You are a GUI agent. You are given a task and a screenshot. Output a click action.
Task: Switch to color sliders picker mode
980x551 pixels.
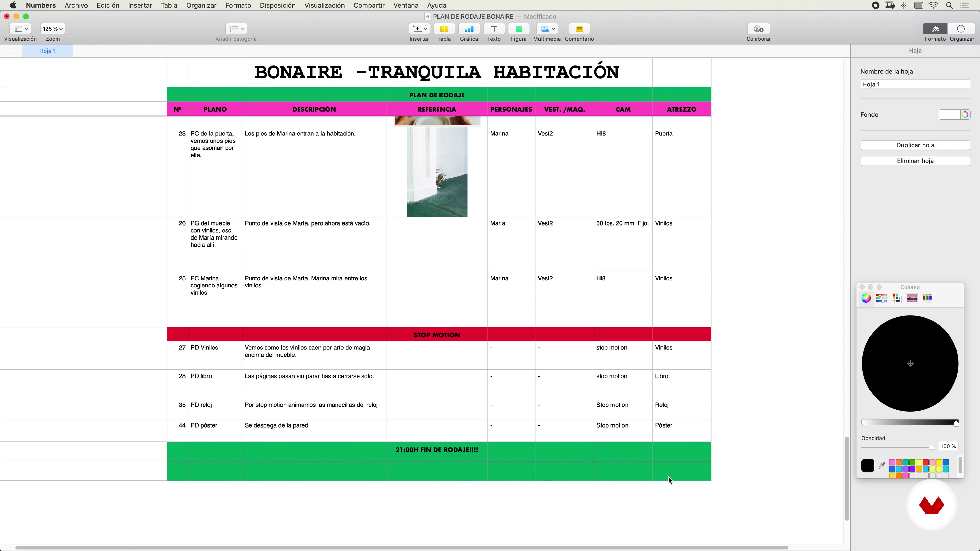[x=881, y=298]
